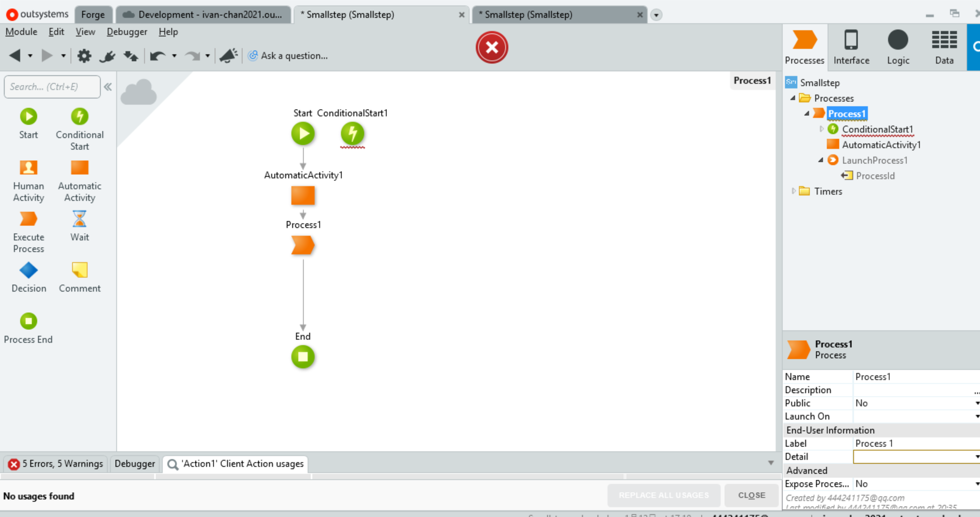Select AutomaticActivity1 in the tree
The width and height of the screenshot is (980, 517).
click(x=881, y=145)
